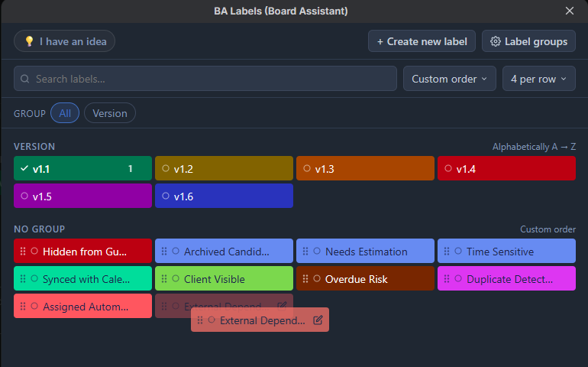Click drag handle of Client Visible label

coord(164,278)
